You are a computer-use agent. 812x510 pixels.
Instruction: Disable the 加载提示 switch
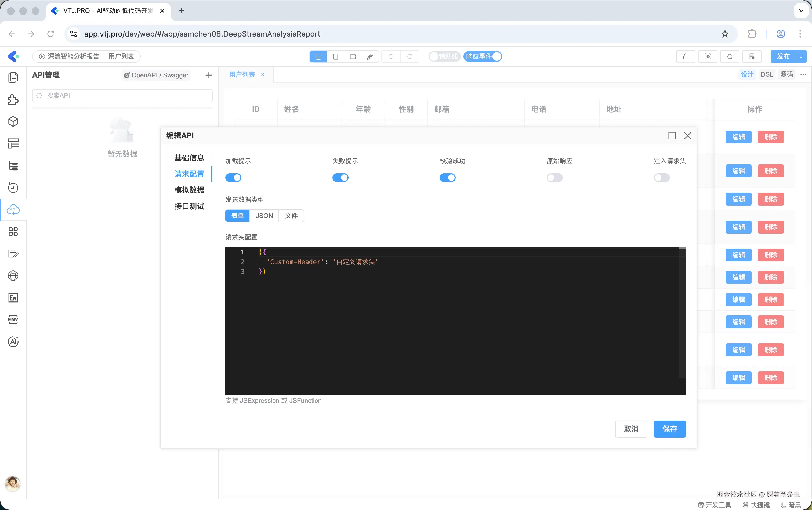pyautogui.click(x=233, y=177)
